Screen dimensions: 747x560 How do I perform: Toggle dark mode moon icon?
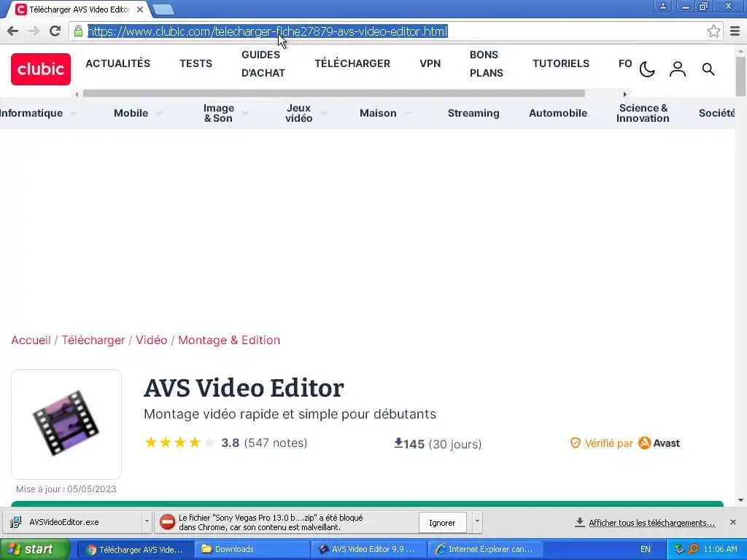pos(647,69)
